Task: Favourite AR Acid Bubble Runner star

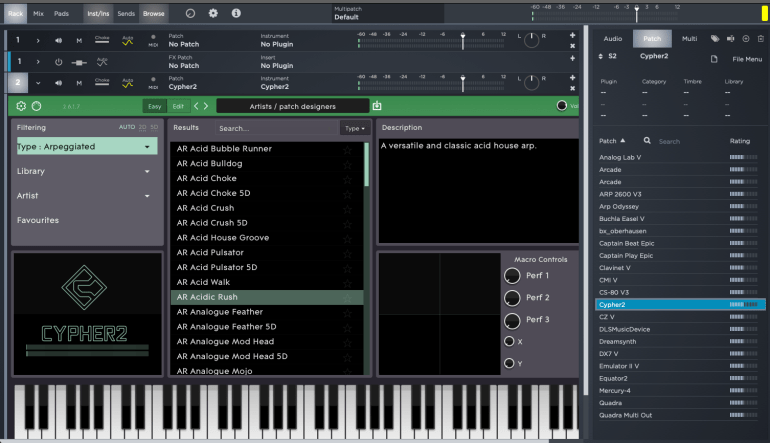Action: click(x=347, y=149)
